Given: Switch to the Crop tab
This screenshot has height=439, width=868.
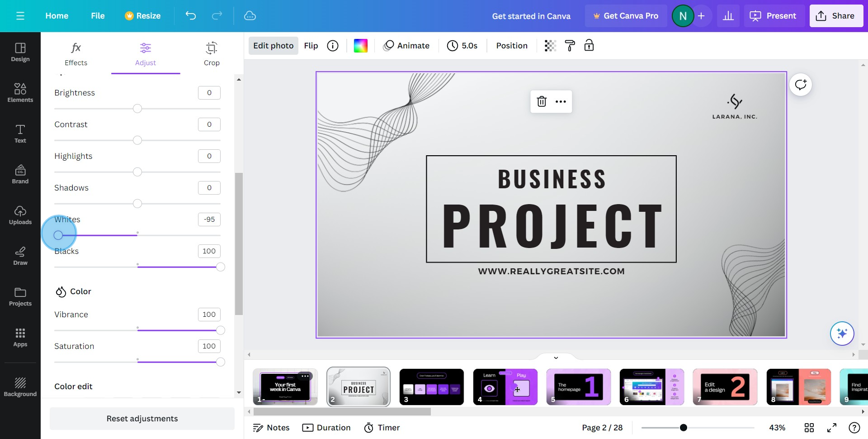Looking at the screenshot, I should click(x=212, y=54).
